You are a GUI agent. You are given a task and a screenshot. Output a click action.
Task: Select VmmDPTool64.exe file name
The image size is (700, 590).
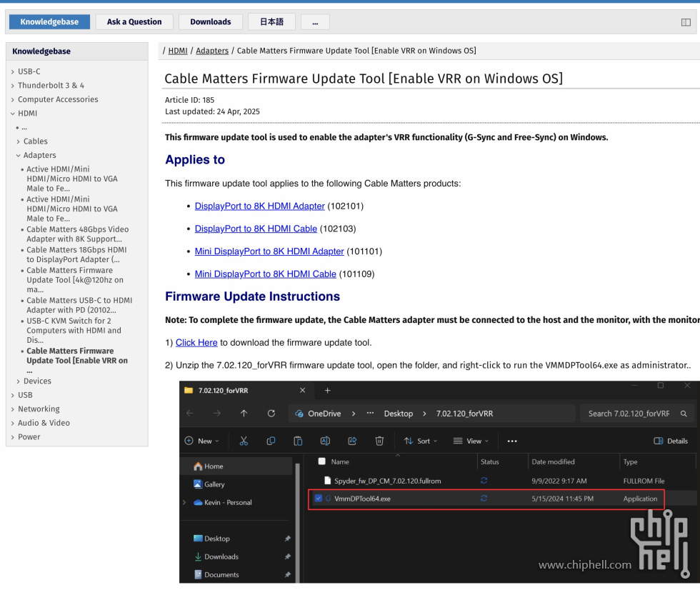click(363, 499)
